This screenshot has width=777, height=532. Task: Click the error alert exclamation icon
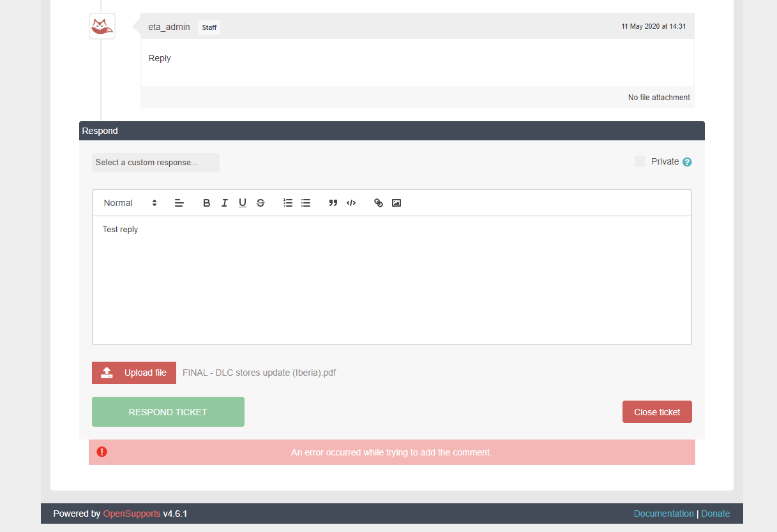point(102,452)
